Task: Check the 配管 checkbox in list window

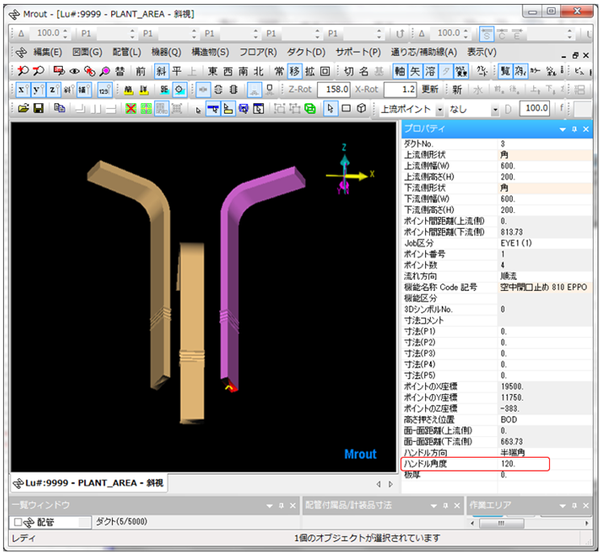Action: tap(17, 522)
